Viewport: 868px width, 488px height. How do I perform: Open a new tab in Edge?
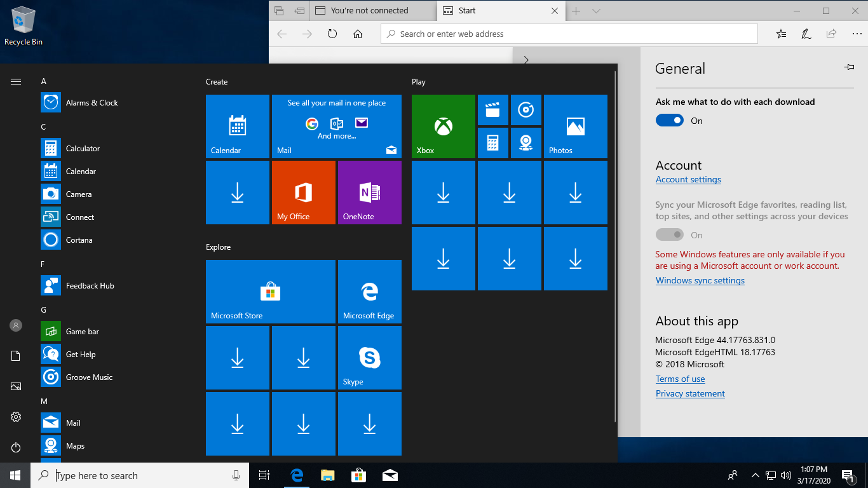coord(576,11)
